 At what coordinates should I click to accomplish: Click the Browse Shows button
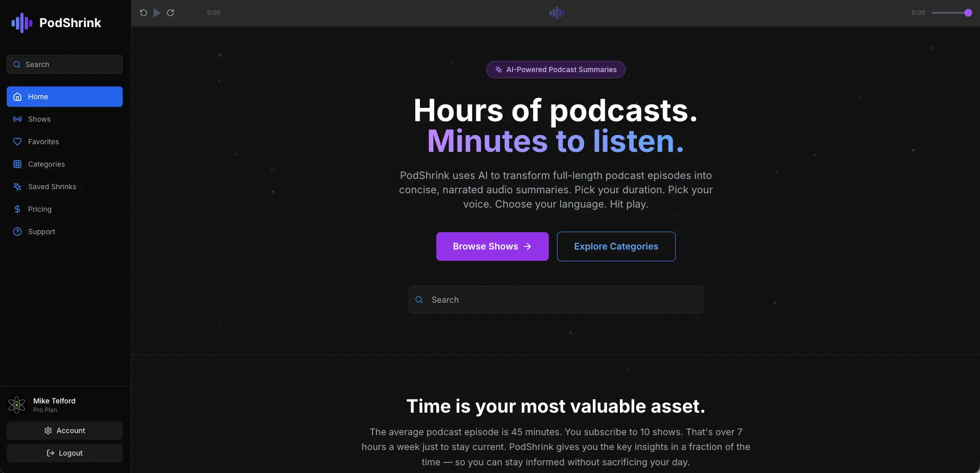(x=493, y=246)
